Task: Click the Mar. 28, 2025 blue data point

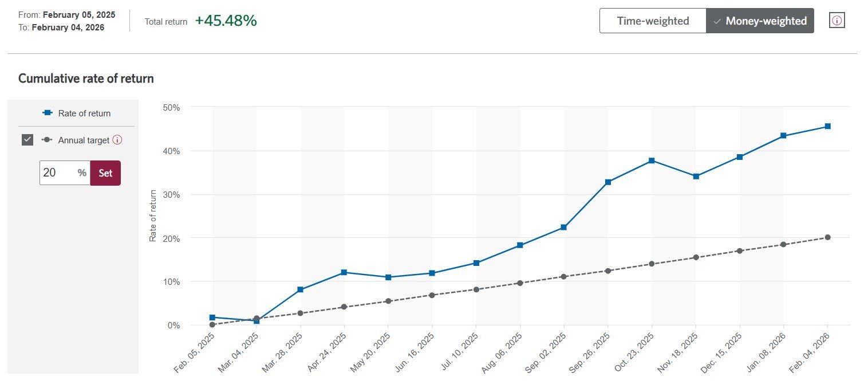Action: 301,290
